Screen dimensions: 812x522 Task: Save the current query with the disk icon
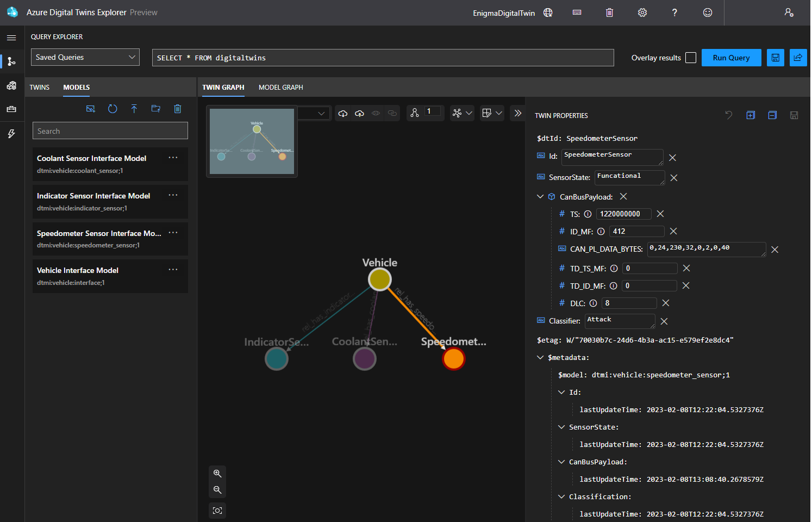(x=776, y=58)
